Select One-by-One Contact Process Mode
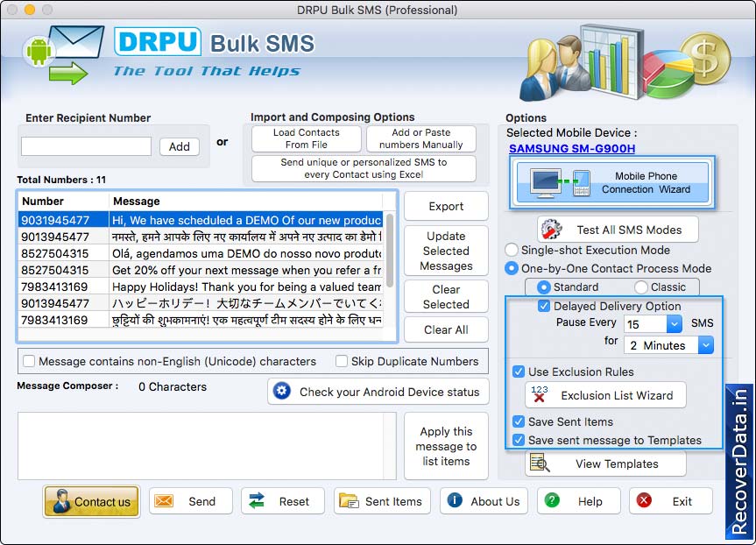 [512, 268]
